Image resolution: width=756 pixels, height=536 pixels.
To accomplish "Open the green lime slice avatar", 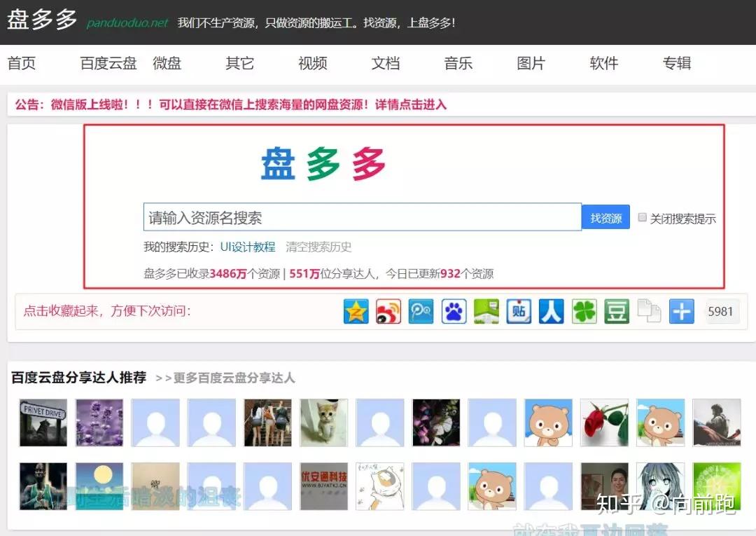I will tap(717, 486).
